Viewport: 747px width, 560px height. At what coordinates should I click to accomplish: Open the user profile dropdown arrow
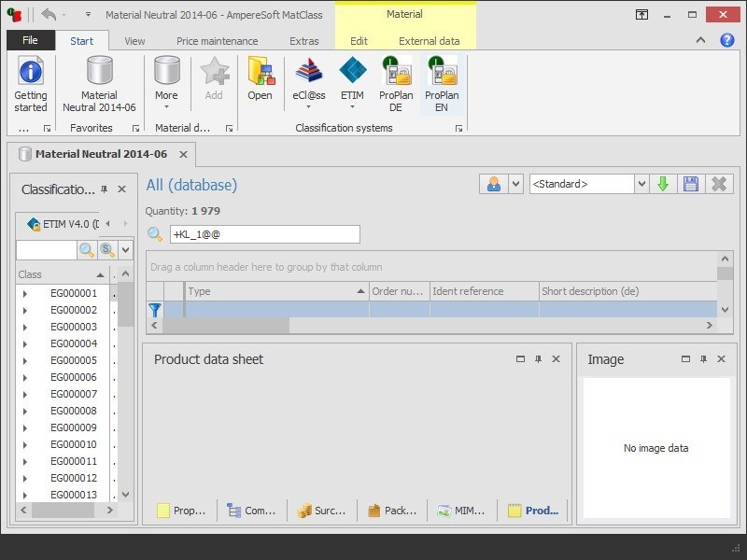516,184
